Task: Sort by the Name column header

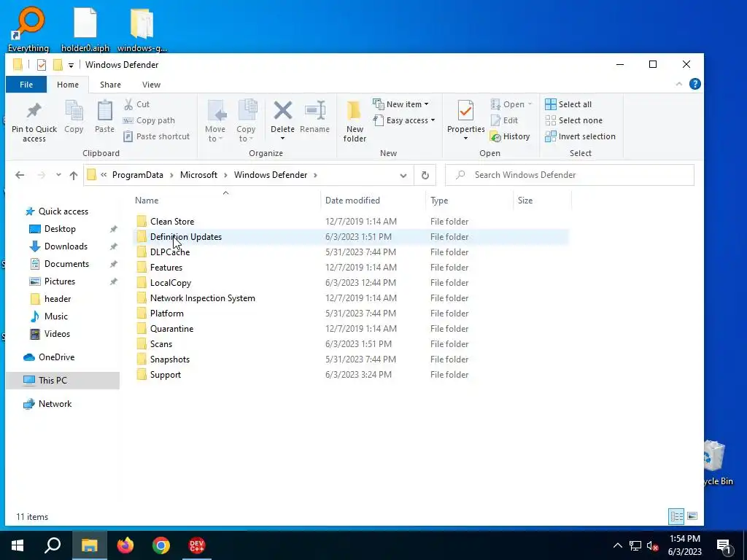Action: coord(146,201)
